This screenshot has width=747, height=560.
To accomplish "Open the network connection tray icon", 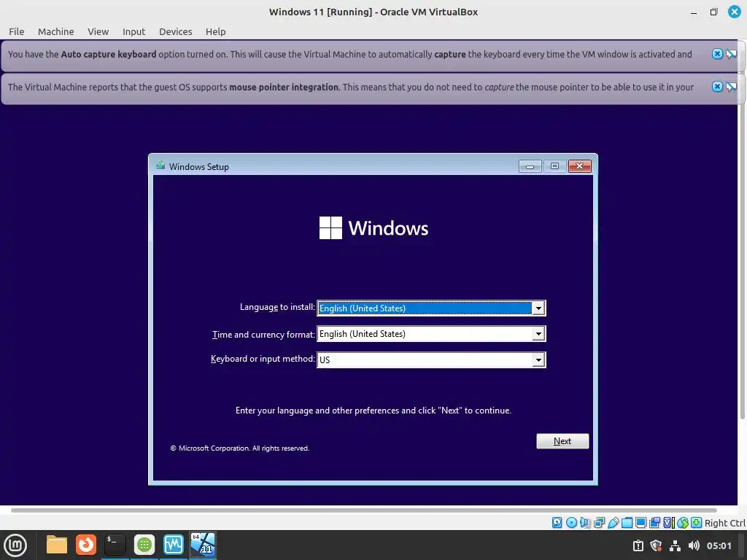I will pos(675,545).
